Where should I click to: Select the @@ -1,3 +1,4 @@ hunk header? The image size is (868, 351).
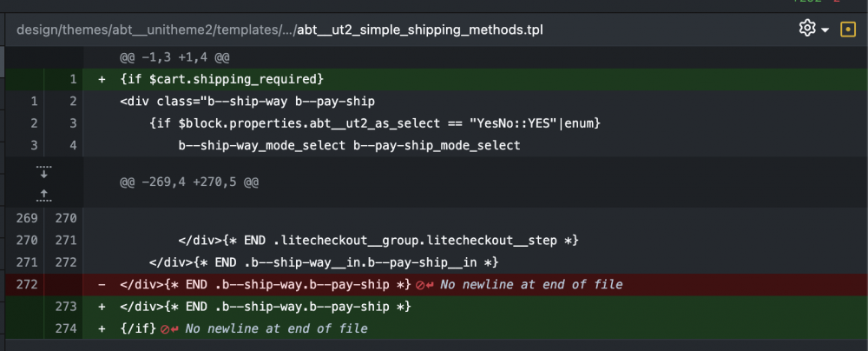point(175,57)
